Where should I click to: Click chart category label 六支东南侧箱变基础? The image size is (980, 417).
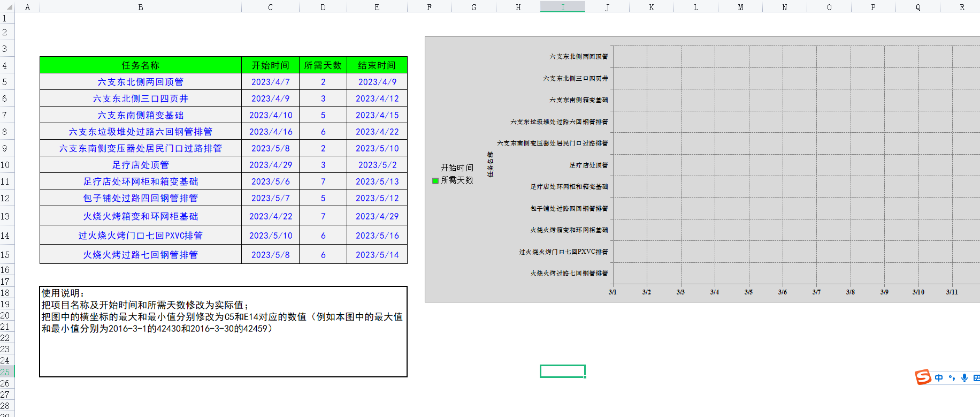pos(578,100)
